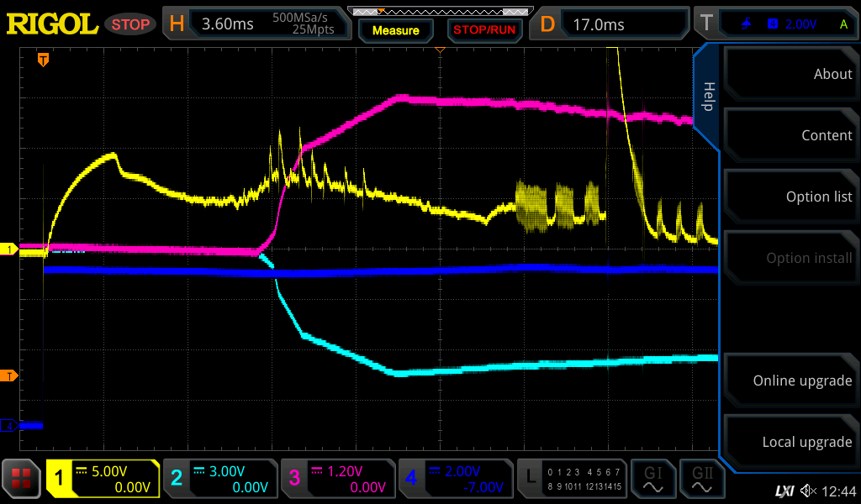Select the GII signal generator icon
This screenshot has height=504, width=861.
point(702,479)
